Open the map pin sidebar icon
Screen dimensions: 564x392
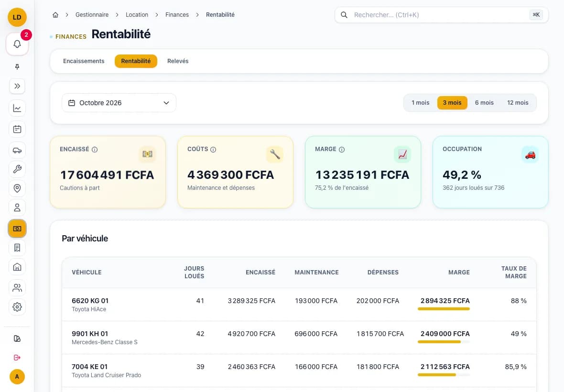(x=17, y=188)
